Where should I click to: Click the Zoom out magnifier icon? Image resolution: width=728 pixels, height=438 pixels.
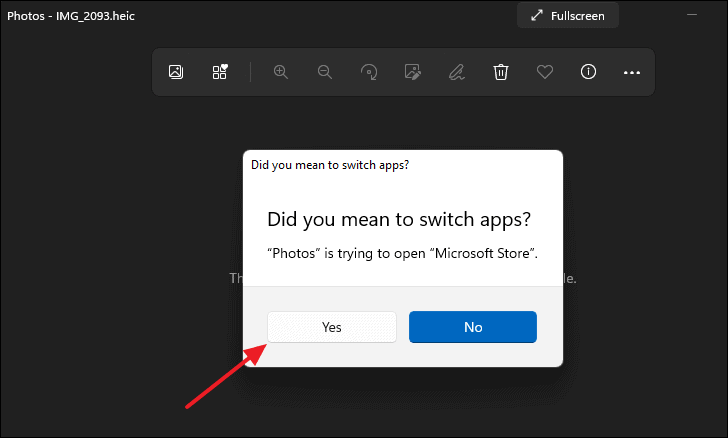(325, 72)
